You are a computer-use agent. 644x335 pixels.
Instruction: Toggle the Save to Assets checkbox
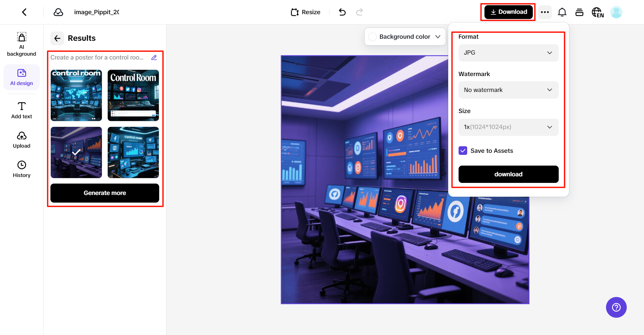pyautogui.click(x=463, y=151)
